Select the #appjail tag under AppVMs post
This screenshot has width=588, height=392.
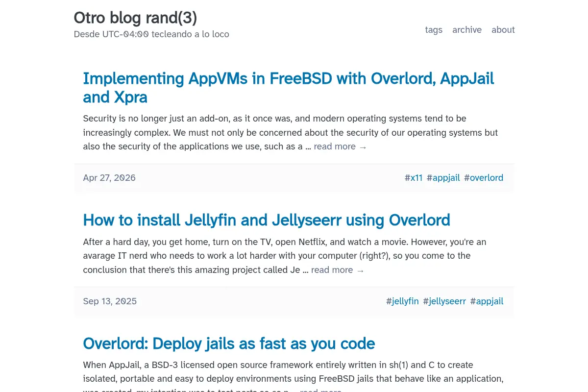(x=443, y=178)
